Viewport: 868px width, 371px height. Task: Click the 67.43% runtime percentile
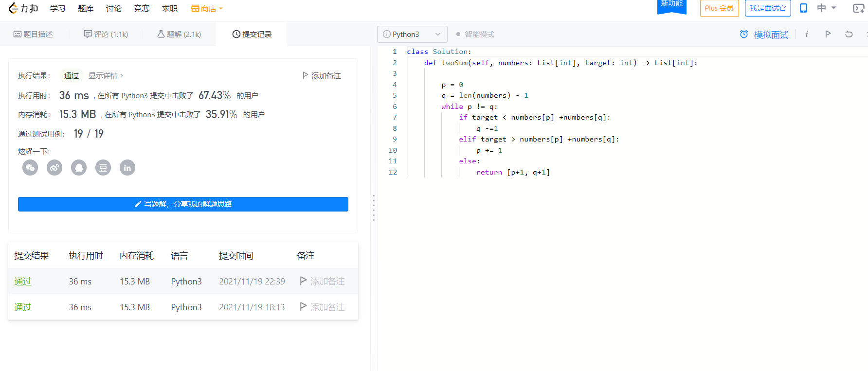pos(215,95)
